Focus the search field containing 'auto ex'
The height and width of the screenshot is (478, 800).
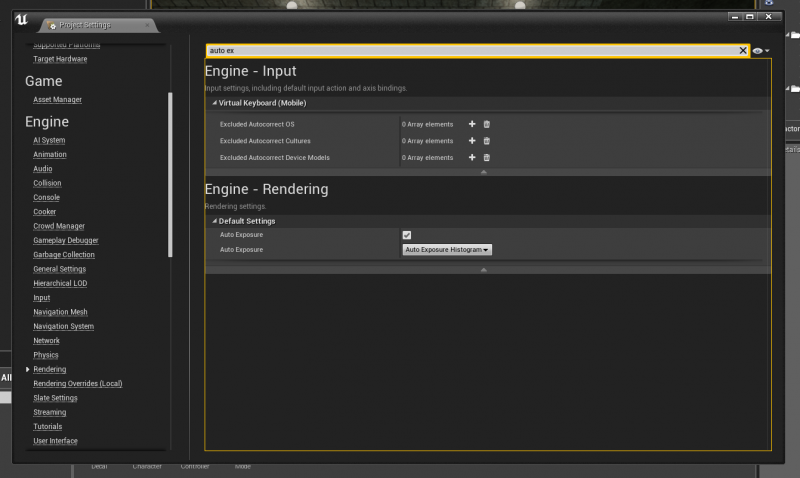472,51
